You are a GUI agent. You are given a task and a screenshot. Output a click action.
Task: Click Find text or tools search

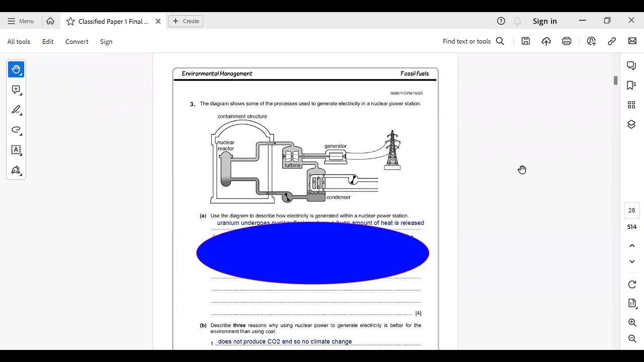click(x=473, y=41)
